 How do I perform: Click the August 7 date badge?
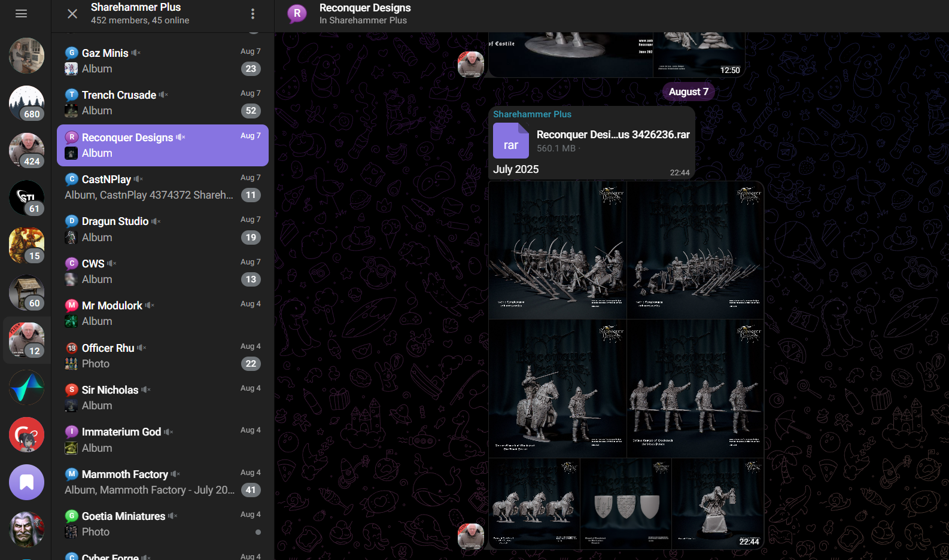click(689, 92)
